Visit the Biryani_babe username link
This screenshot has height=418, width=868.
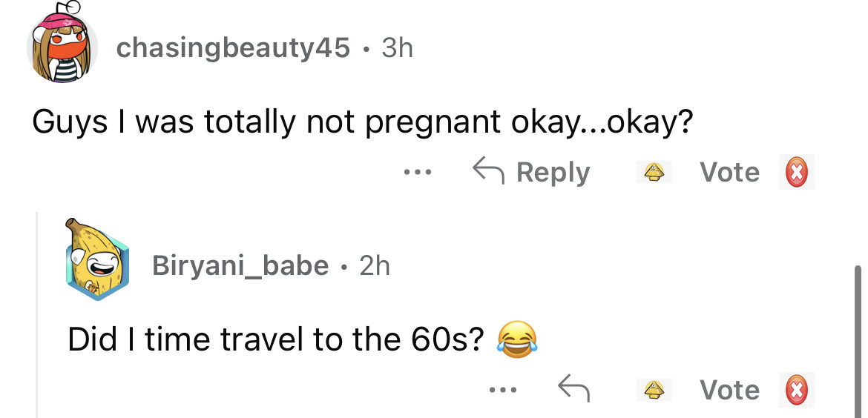pos(240,265)
